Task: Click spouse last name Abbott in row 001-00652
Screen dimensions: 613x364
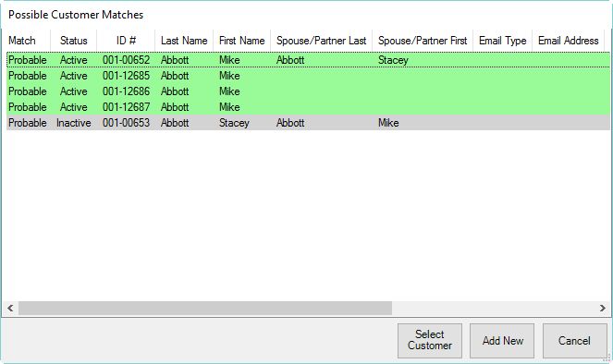Action: click(x=290, y=60)
